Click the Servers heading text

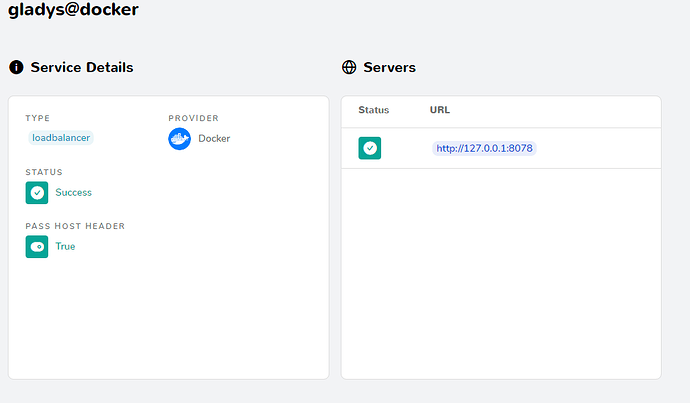tap(389, 67)
